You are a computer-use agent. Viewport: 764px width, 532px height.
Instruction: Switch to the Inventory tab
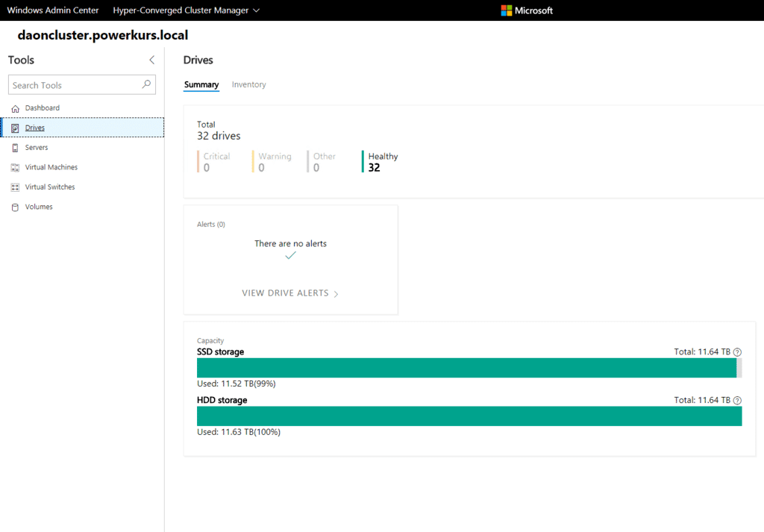(248, 84)
